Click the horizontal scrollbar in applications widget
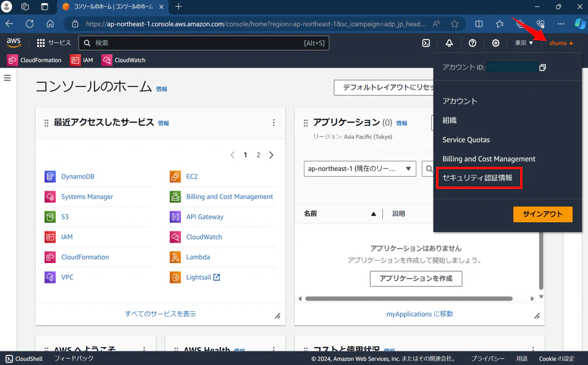Viewport: 588px width, 365px height. click(x=409, y=298)
